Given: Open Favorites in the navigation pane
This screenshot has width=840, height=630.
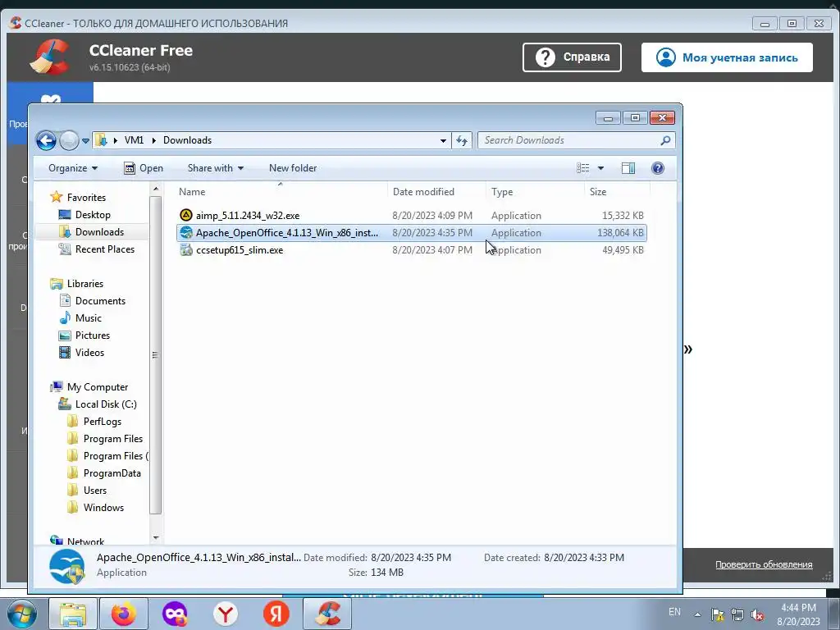Looking at the screenshot, I should (x=85, y=197).
